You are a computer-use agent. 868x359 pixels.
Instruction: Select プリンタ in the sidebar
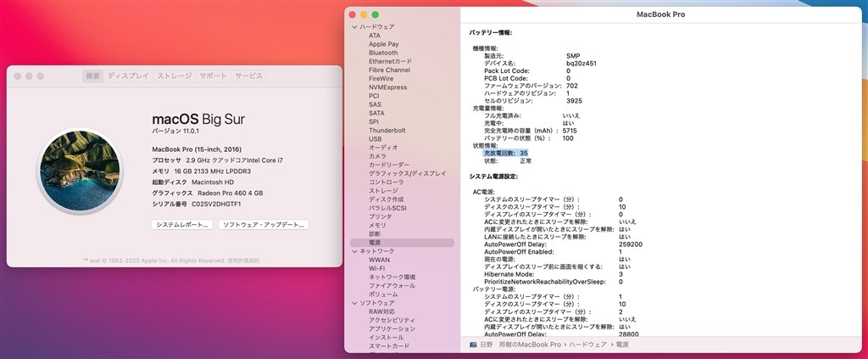click(x=381, y=216)
